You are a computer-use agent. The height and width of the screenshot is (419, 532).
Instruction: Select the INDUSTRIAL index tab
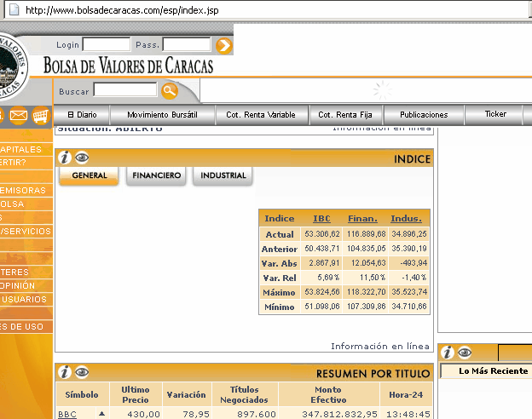pyautogui.click(x=223, y=175)
